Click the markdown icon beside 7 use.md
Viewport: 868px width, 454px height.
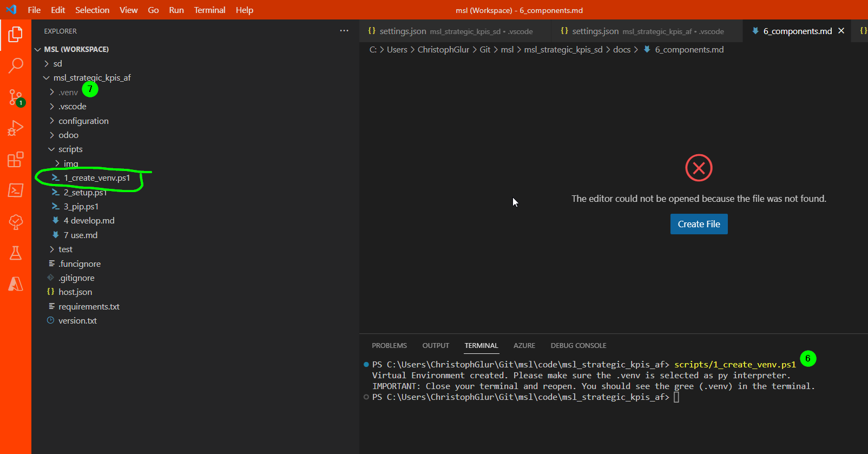point(55,235)
